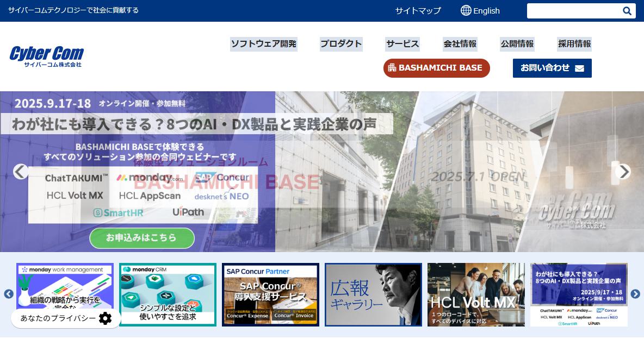
Task: Open the monday CRM banner
Action: (x=168, y=294)
